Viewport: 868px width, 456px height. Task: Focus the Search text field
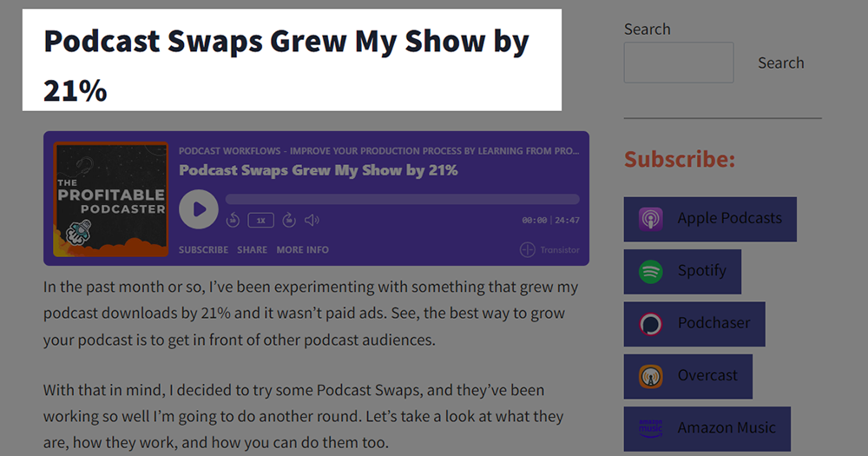(x=679, y=63)
